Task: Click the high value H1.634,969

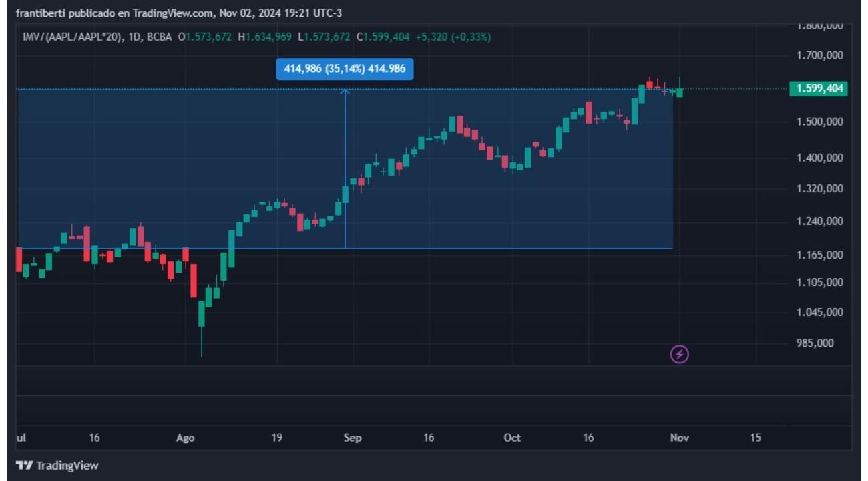Action: tap(264, 37)
